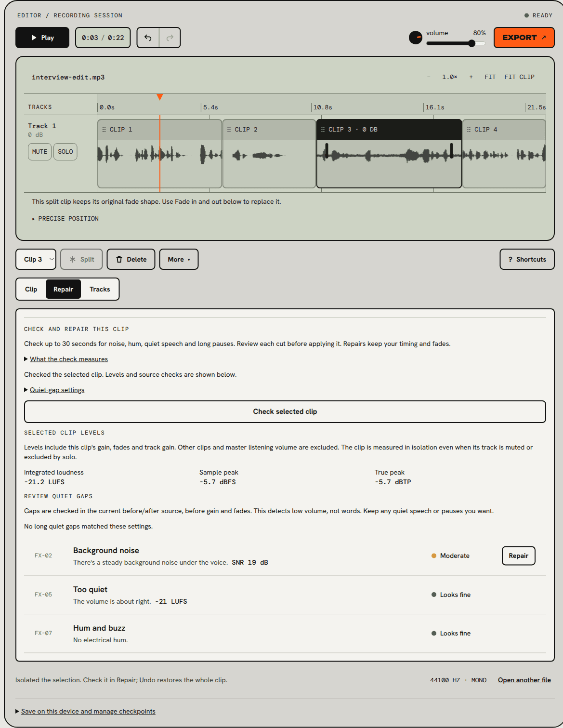Image resolution: width=563 pixels, height=728 pixels.
Task: Click the 44100 HZ · MONO info
Action: point(458,680)
